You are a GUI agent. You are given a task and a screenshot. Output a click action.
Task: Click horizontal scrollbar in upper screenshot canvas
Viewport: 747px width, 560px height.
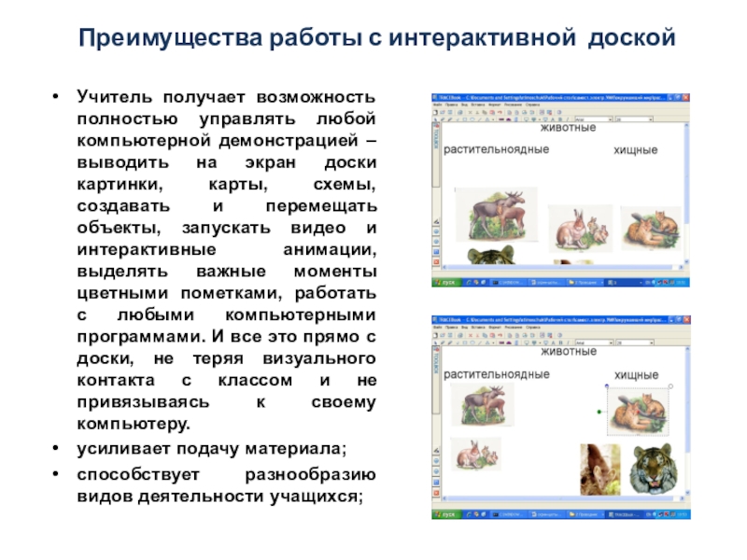[562, 268]
